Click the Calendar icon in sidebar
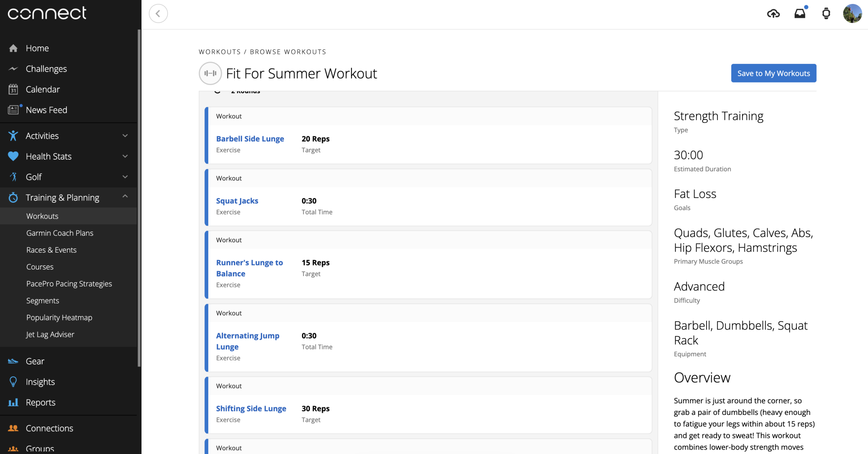 (13, 89)
